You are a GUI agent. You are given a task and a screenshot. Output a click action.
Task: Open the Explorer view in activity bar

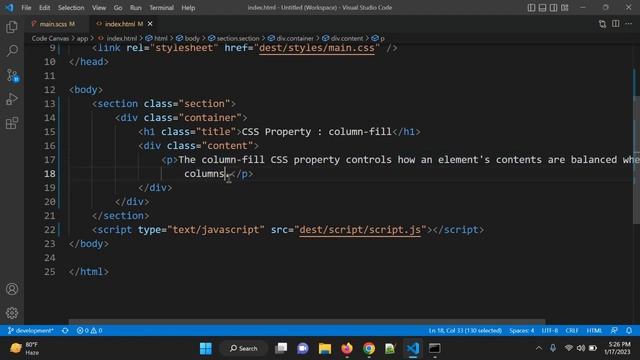(x=12, y=27)
